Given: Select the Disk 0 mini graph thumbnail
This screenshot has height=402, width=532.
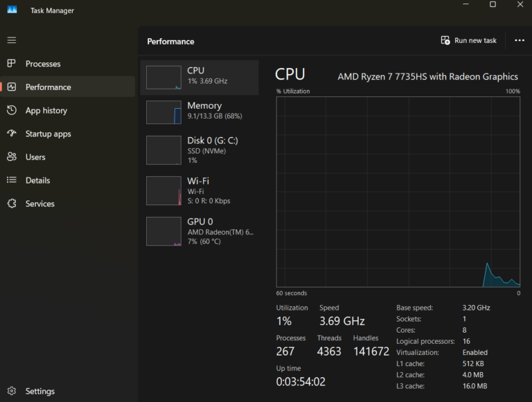Looking at the screenshot, I should tap(163, 150).
